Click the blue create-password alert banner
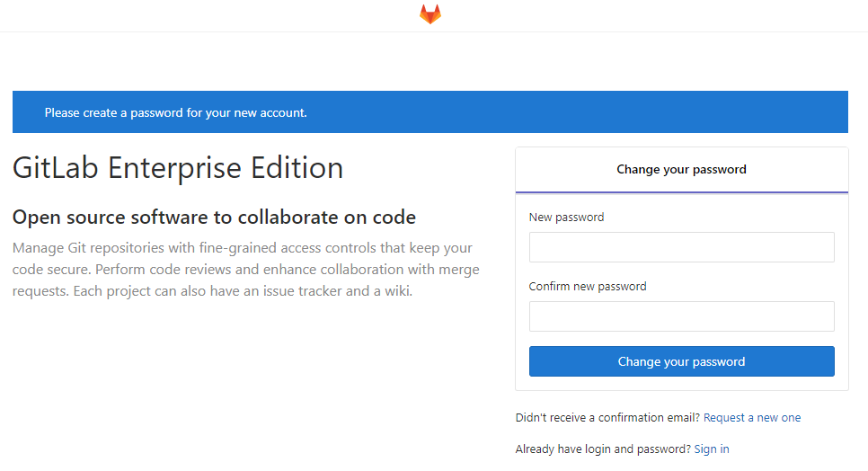 539,112
